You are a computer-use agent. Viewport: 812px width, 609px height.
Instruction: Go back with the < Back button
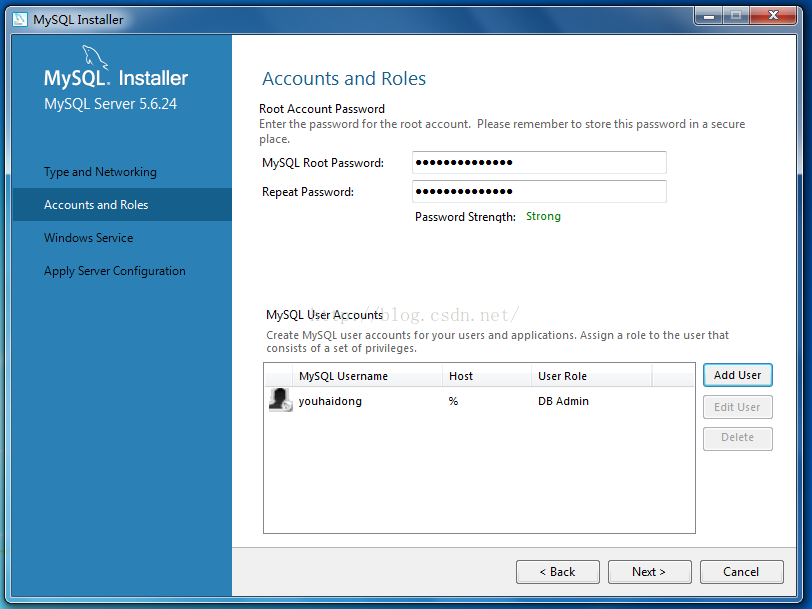(x=558, y=572)
